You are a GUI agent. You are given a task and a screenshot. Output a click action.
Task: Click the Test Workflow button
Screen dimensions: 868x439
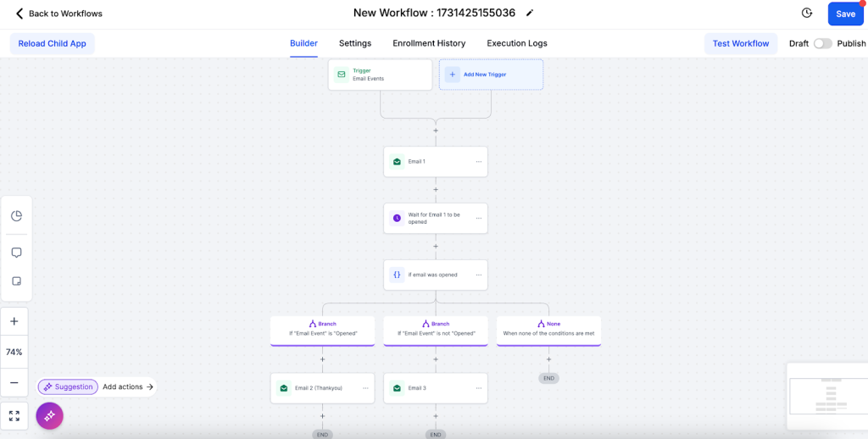(x=741, y=43)
